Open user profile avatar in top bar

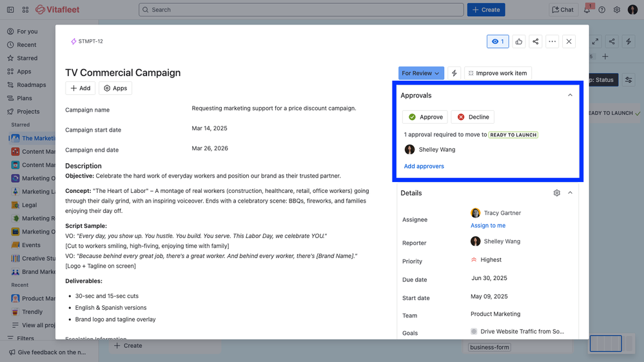tap(632, 10)
